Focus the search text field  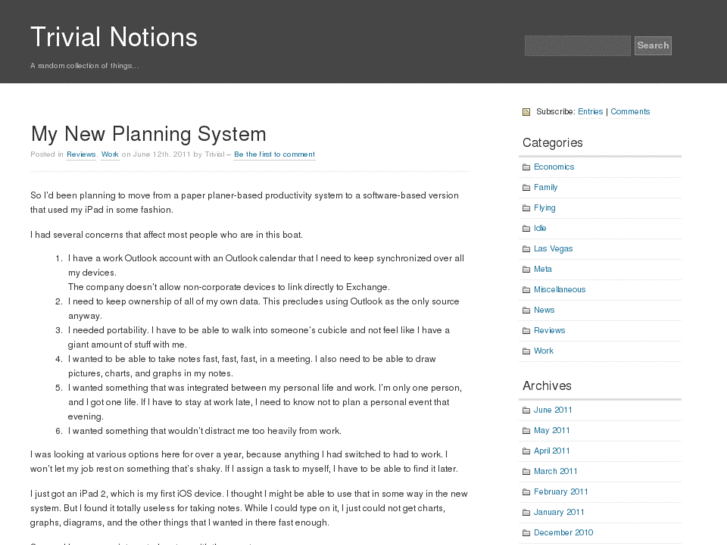click(577, 45)
